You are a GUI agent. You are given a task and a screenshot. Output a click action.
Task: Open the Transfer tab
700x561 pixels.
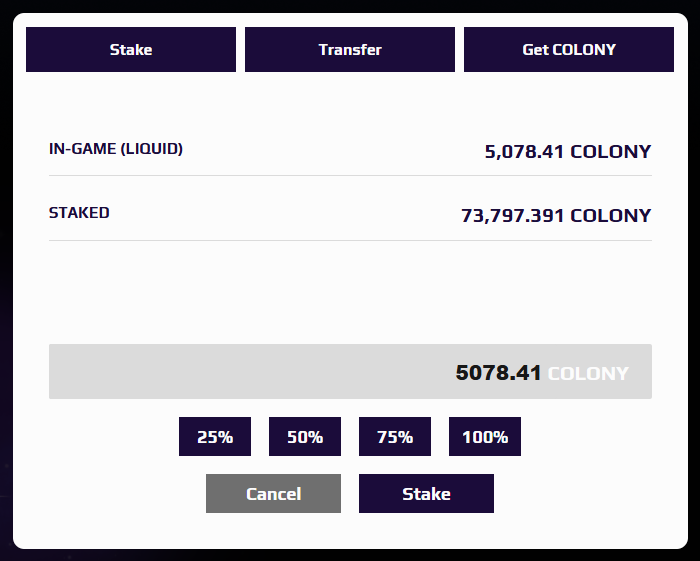350,49
